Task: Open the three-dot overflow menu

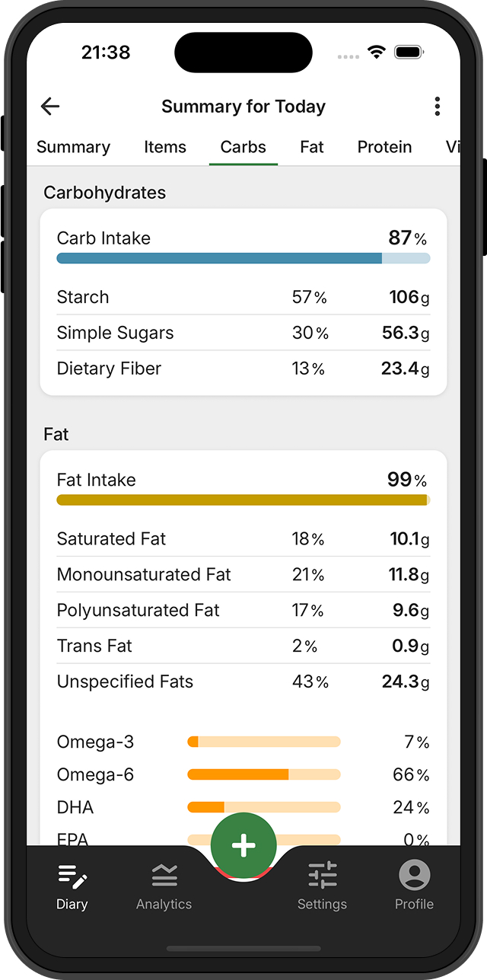Action: click(x=437, y=107)
